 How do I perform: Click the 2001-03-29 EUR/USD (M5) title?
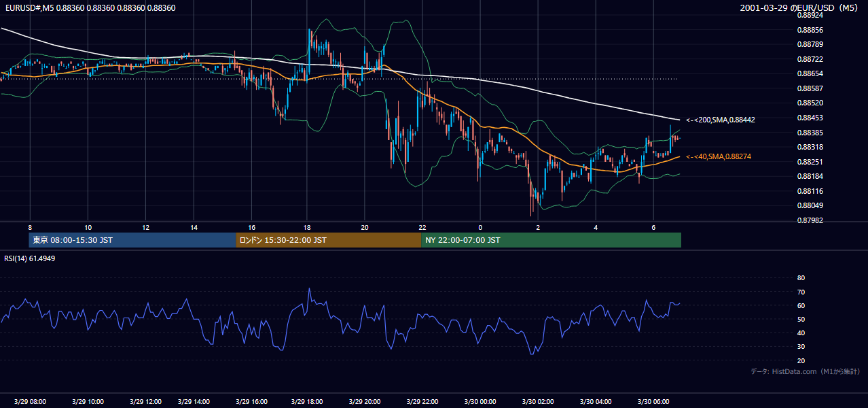pyautogui.click(x=800, y=8)
